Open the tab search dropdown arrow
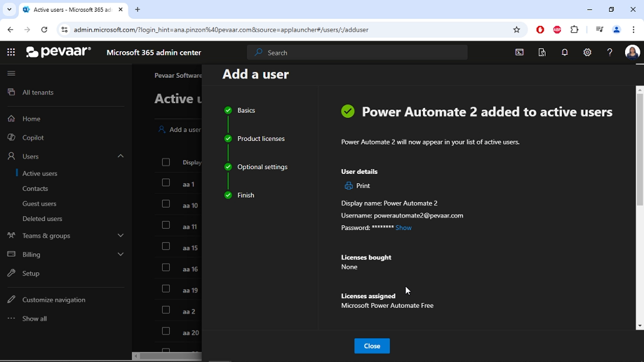 pos(9,9)
